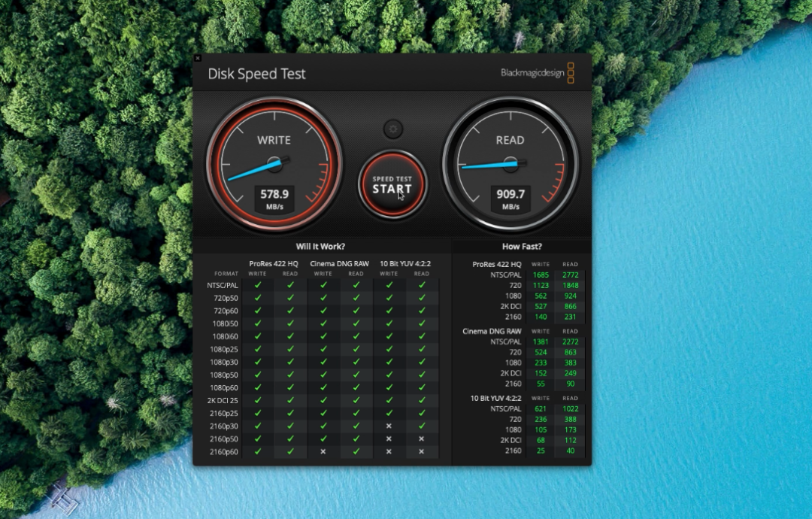Click the 621 write value
This screenshot has height=519, width=812.
click(541, 408)
